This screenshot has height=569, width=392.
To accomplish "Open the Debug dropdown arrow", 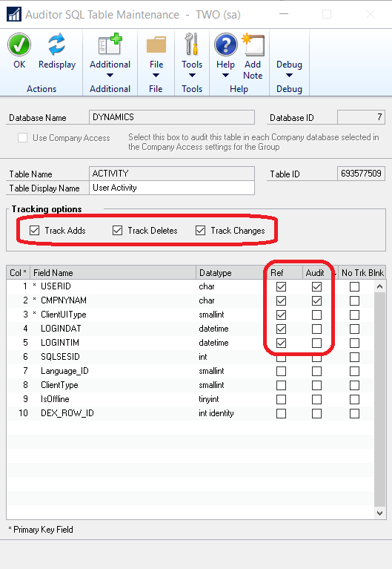I will (289, 76).
